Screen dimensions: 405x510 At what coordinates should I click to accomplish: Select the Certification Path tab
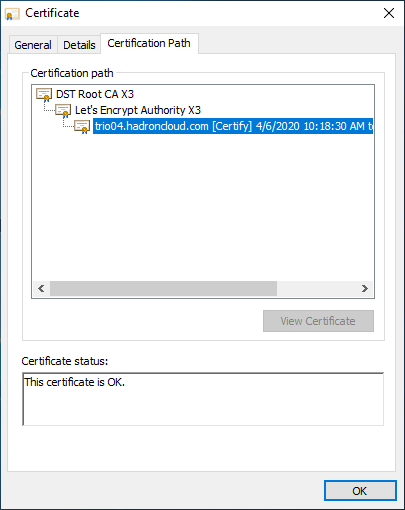click(149, 43)
